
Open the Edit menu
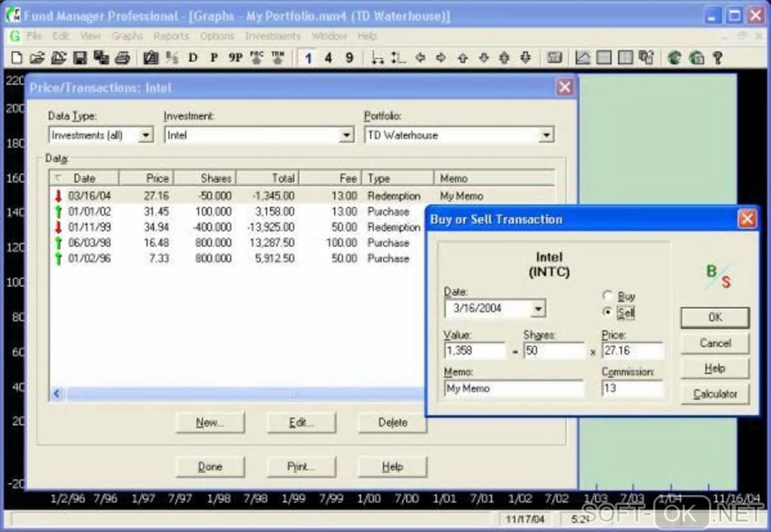[x=60, y=36]
